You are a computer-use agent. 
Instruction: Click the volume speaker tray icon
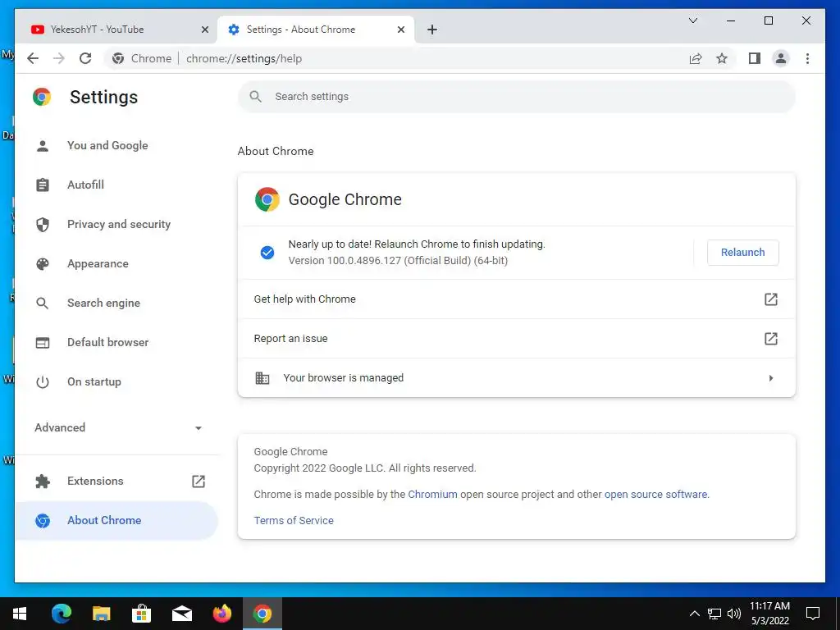click(x=734, y=614)
